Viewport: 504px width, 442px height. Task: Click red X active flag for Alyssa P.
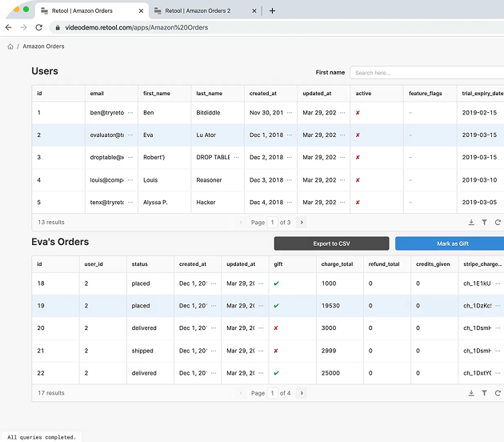(358, 203)
